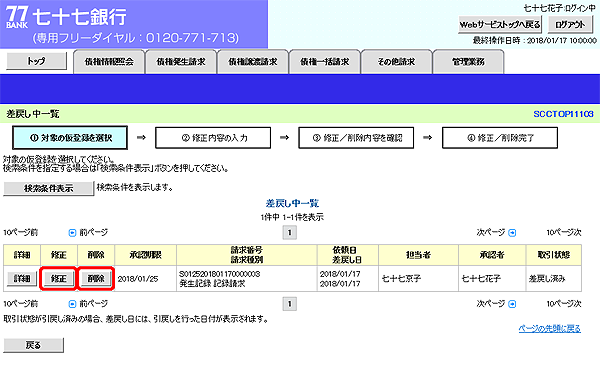Image resolution: width=600 pixels, height=365 pixels.
Task: Click 10ページ前 above the table
Action: click(21, 233)
